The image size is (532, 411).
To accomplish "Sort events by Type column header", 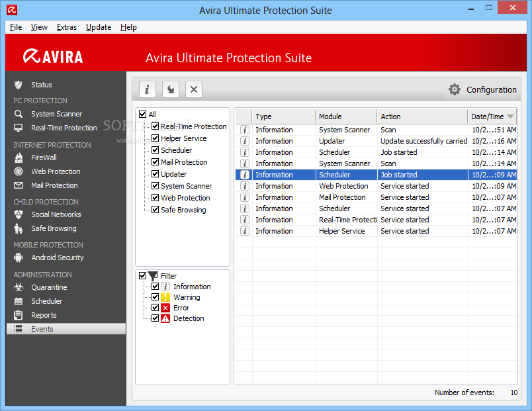I will [284, 116].
